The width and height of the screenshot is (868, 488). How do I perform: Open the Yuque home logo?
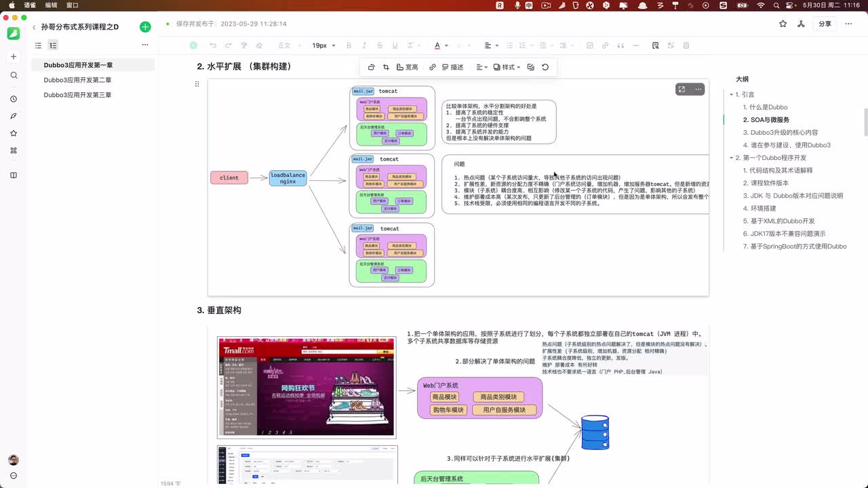pos(14,33)
